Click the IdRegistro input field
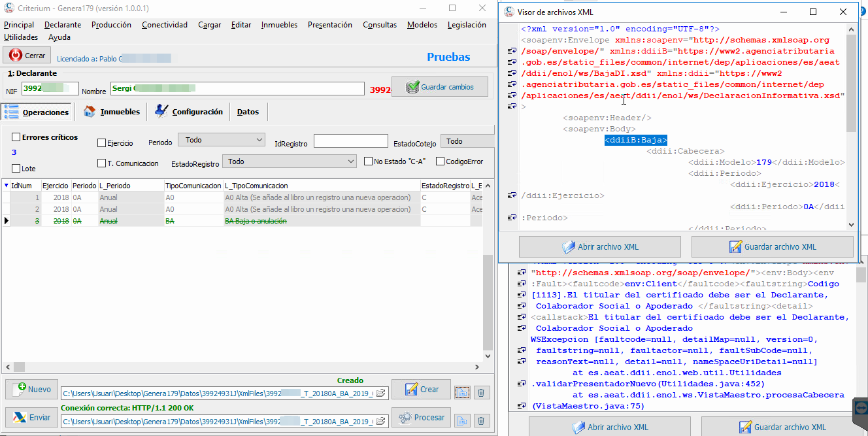868x436 pixels. (x=351, y=141)
